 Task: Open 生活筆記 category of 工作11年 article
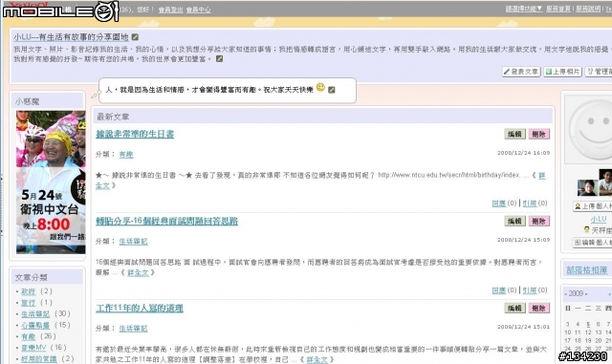coord(133,329)
